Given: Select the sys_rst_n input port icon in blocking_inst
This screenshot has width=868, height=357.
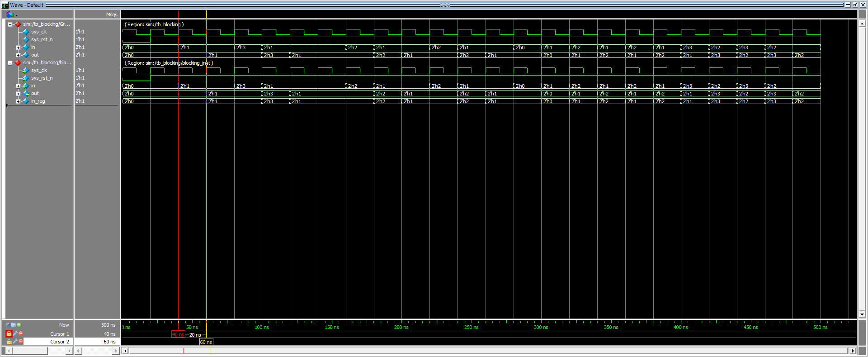Looking at the screenshot, I should [x=26, y=78].
